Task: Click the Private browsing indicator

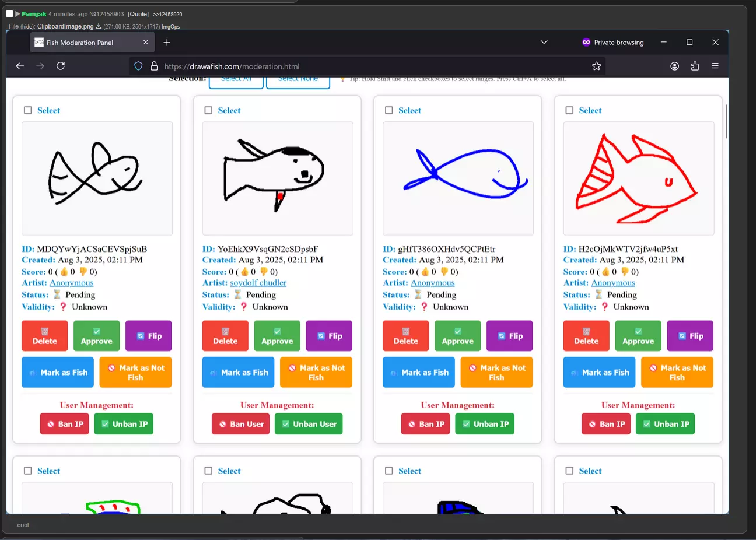Action: [613, 43]
